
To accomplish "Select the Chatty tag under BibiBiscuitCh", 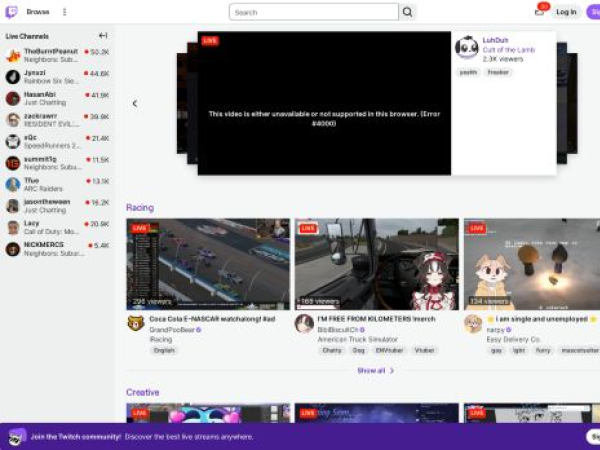I will tap(332, 350).
